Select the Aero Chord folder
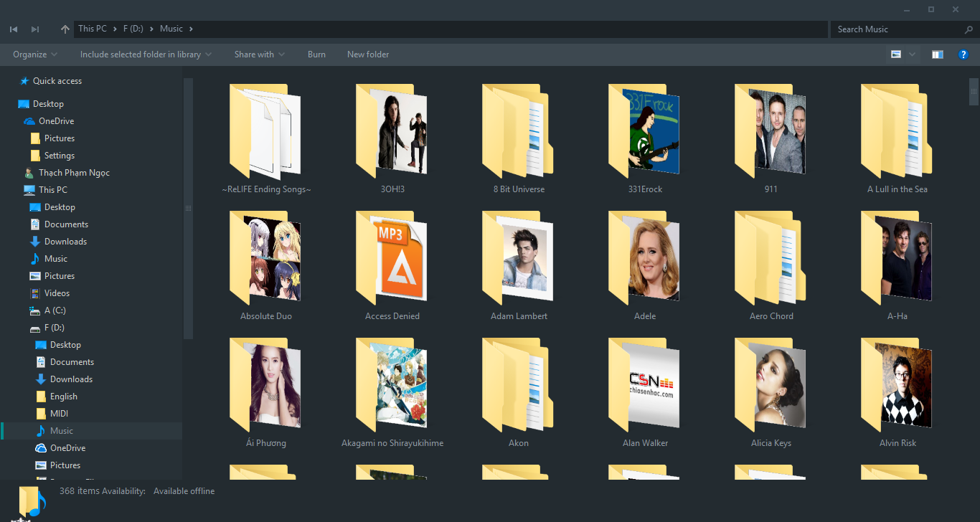 click(771, 266)
